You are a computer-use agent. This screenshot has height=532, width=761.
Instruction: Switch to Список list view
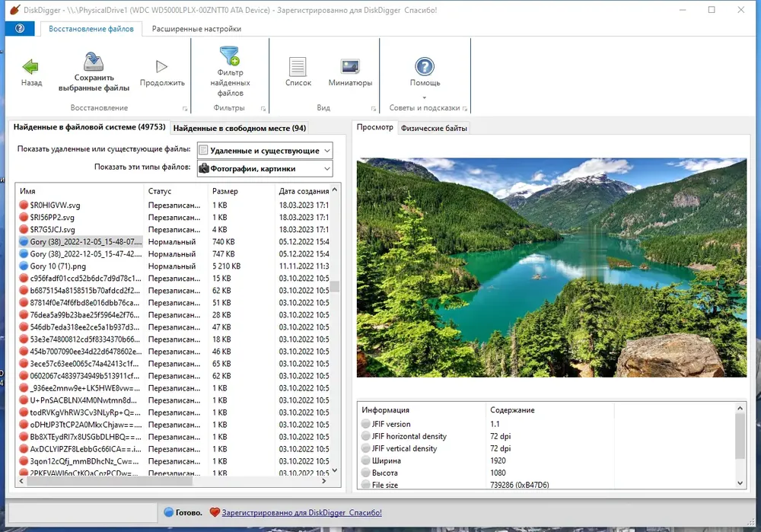298,67
